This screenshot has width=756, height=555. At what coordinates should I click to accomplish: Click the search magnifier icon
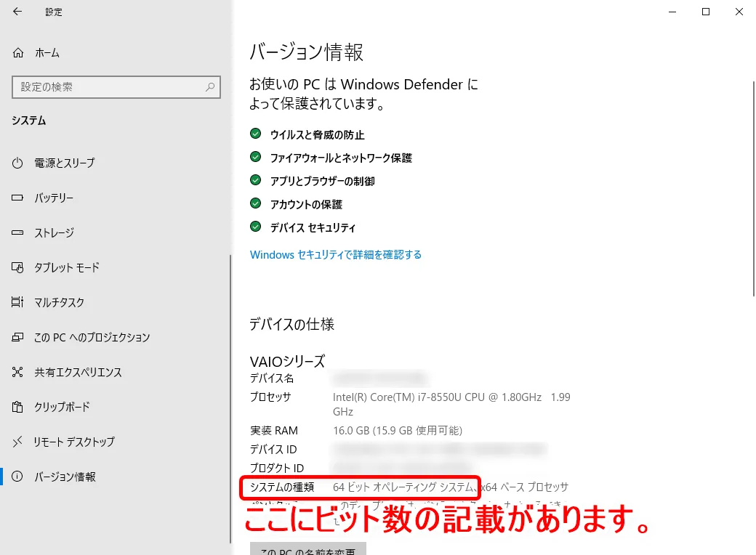click(x=210, y=87)
